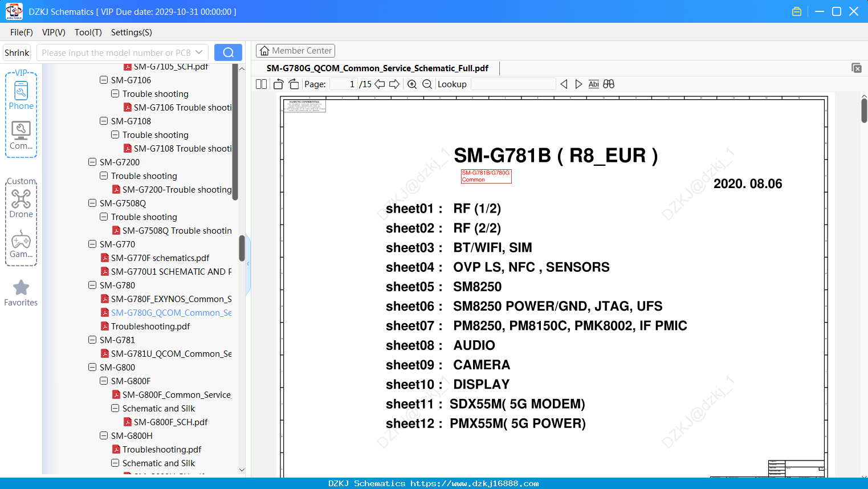The width and height of the screenshot is (868, 489).
Task: Toggle the Abi match-word icon
Action: pyautogui.click(x=593, y=84)
